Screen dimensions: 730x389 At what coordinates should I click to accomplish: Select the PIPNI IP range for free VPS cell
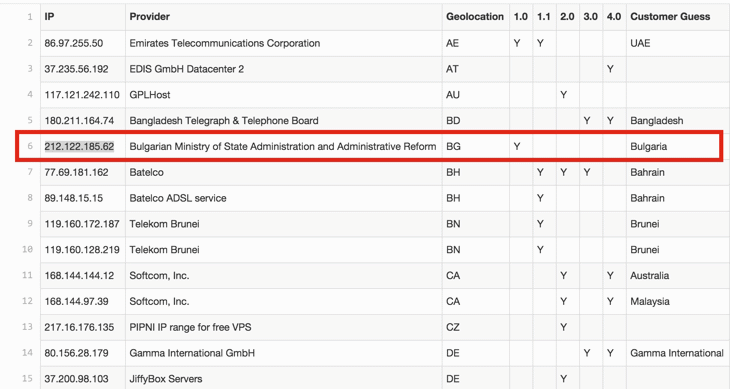284,327
